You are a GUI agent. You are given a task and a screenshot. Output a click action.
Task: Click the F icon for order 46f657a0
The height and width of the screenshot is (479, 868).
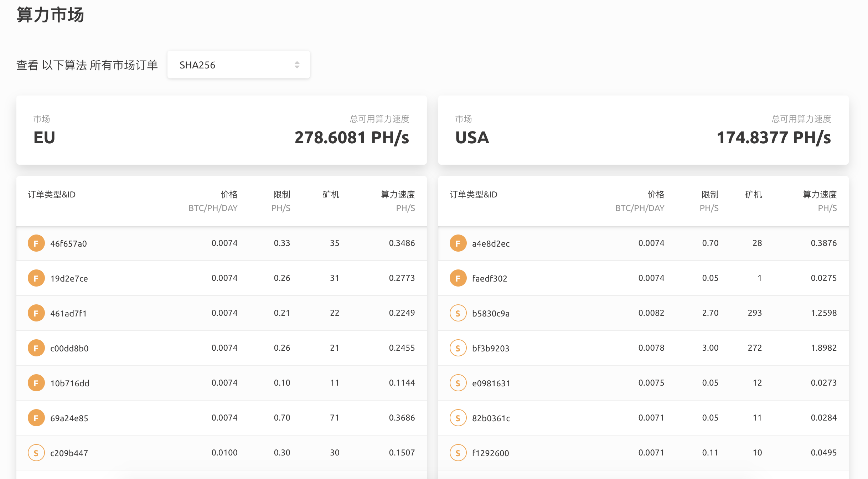[36, 243]
